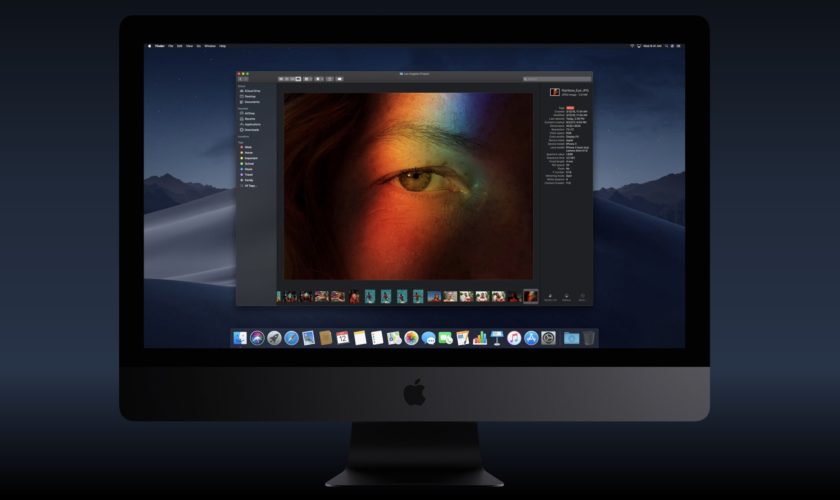Filter by the yellow Important tag
Viewport: 840px width, 500px height.
pyautogui.click(x=249, y=158)
